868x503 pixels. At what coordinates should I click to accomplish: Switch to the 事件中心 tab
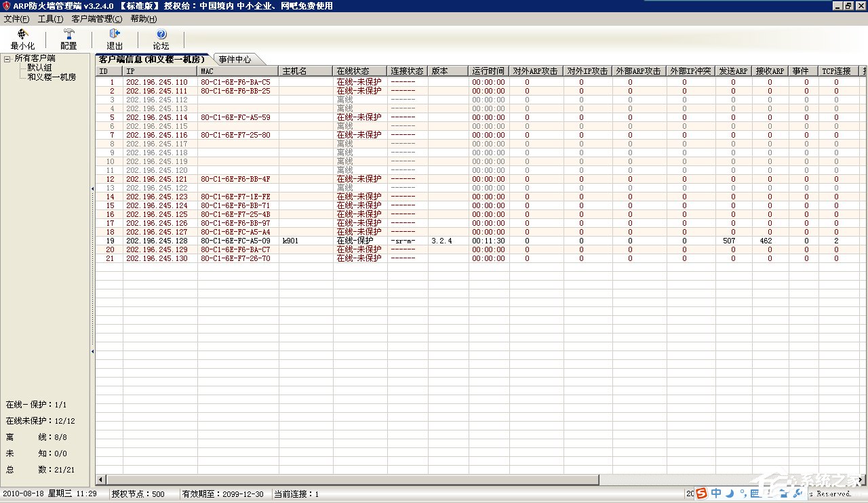coord(235,60)
